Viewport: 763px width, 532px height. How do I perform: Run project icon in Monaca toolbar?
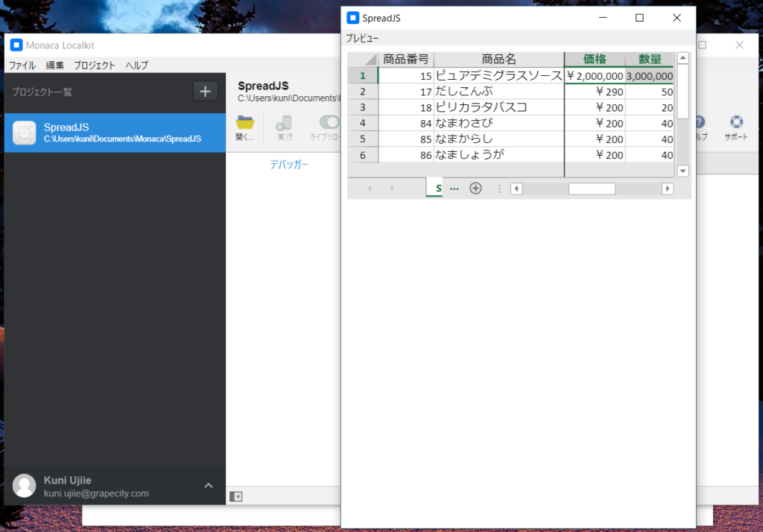tap(284, 123)
